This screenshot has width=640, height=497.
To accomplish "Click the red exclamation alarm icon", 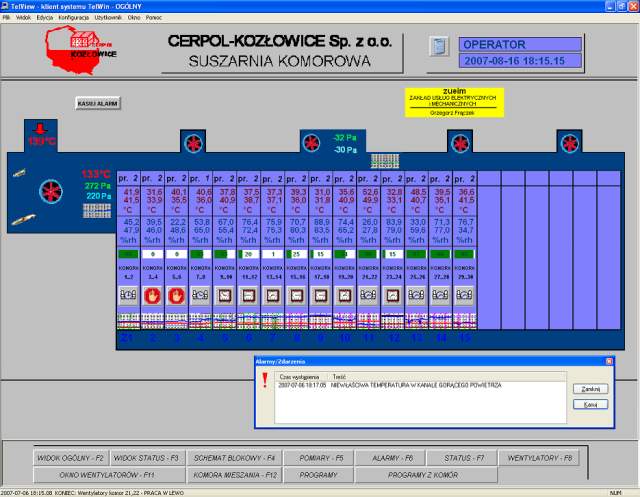I will tap(265, 380).
